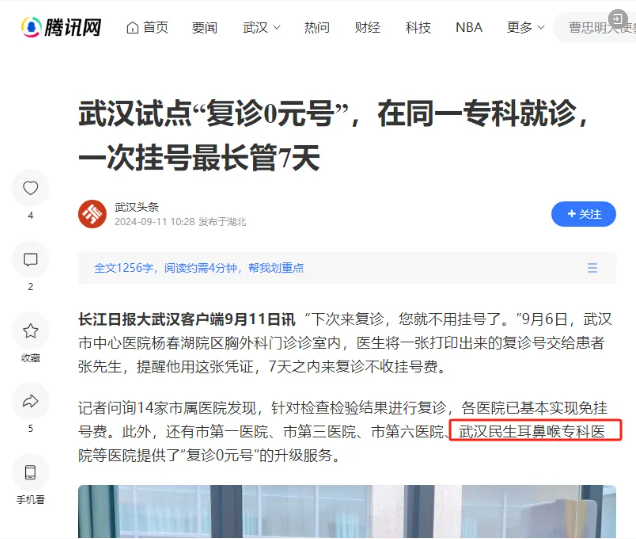Open the 武汉头条 author name link
This screenshot has width=636, height=539.
136,207
